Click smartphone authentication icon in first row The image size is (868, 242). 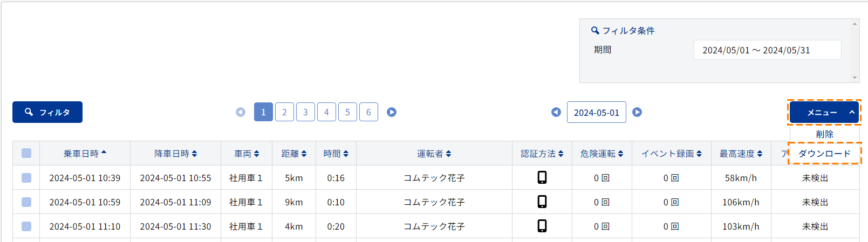pyautogui.click(x=542, y=177)
